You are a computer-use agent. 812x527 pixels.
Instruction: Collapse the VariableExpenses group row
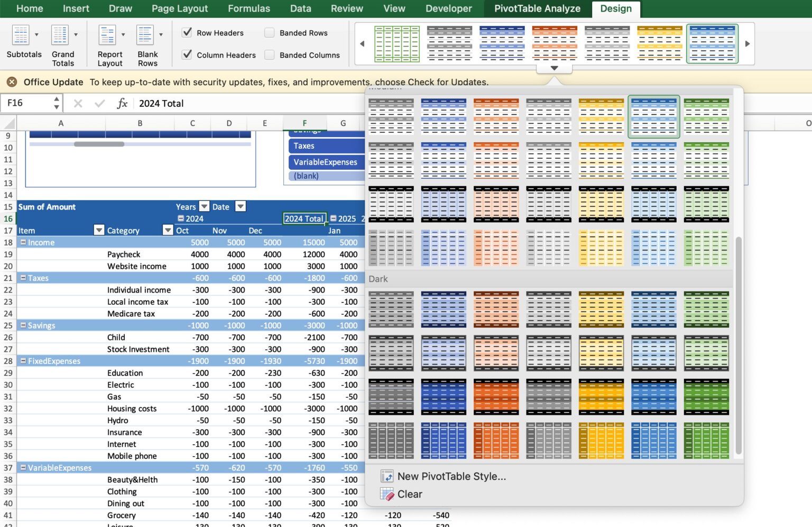(x=23, y=468)
